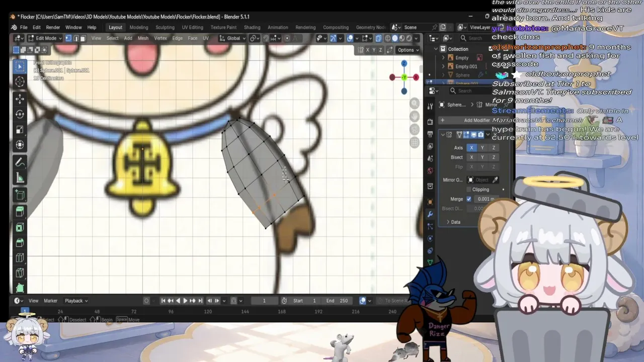Switch to vertex select mode
644x362 pixels.
69,38
